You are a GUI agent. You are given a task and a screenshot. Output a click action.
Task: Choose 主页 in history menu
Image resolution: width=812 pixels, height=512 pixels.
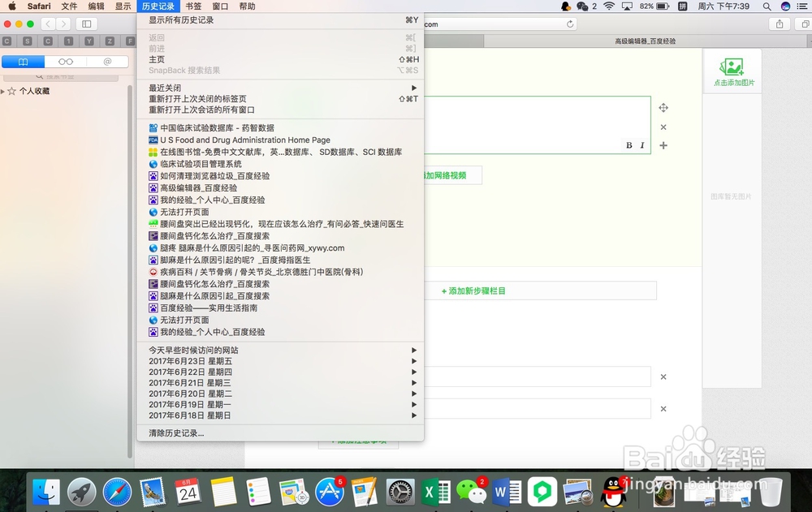point(280,59)
